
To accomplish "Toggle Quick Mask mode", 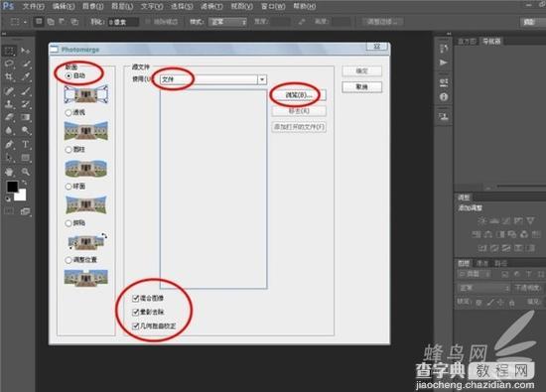I will click(x=9, y=211).
